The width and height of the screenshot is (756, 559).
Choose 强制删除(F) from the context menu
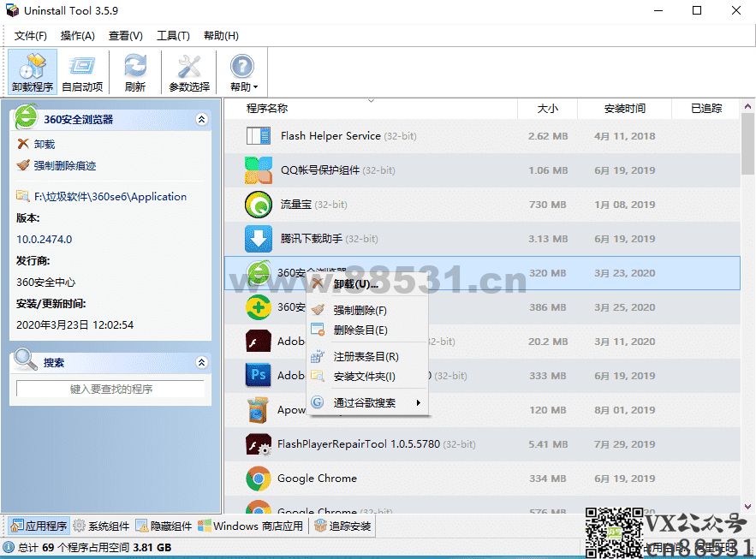pos(368,311)
